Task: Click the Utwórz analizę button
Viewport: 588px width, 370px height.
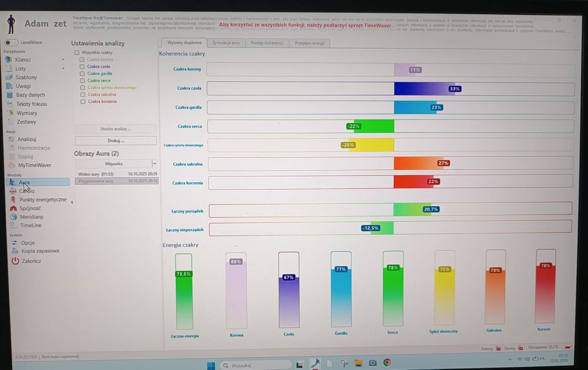Action: (115, 129)
